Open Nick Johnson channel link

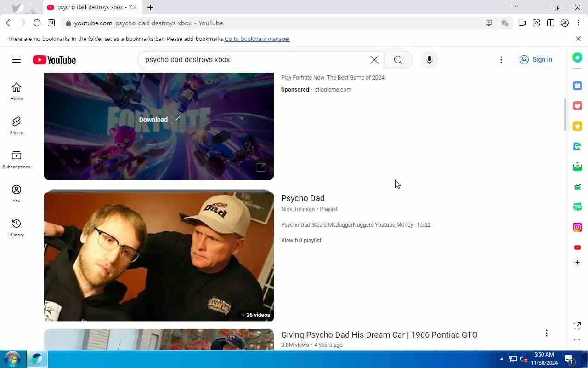pos(298,209)
